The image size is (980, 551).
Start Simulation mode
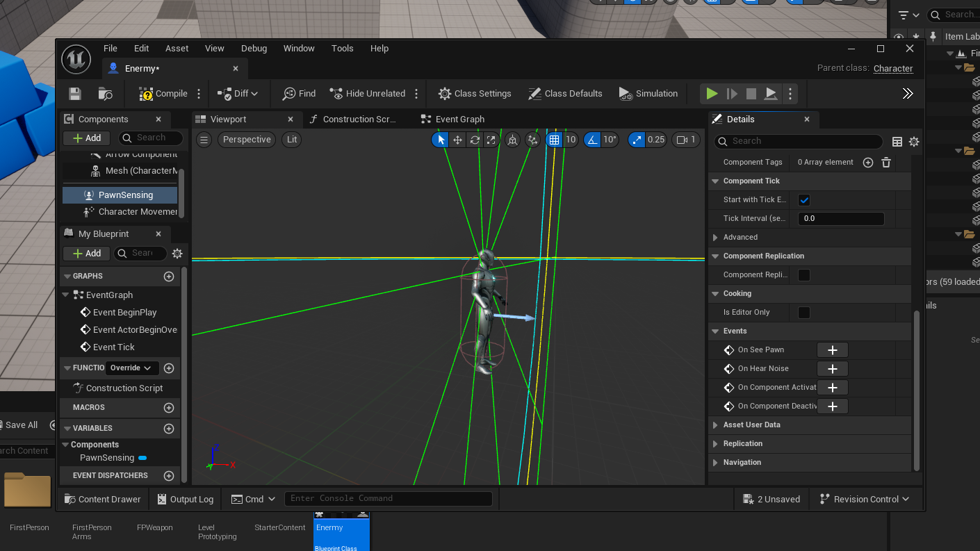click(648, 93)
